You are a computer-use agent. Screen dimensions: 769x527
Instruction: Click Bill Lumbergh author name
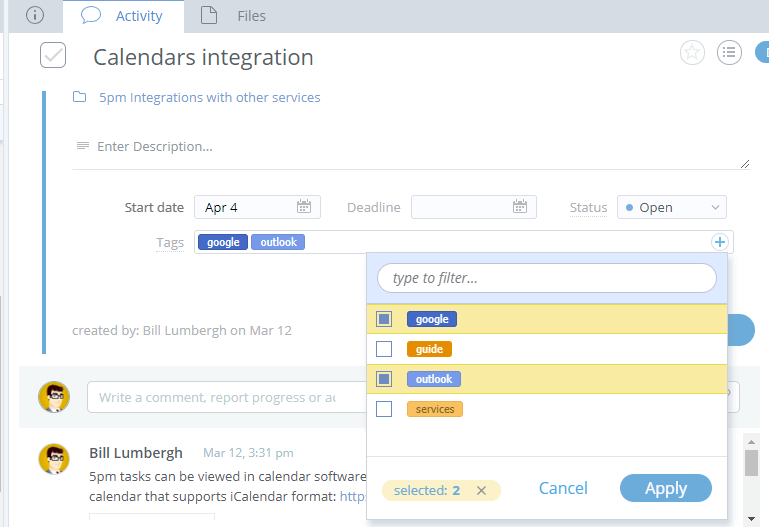point(136,453)
